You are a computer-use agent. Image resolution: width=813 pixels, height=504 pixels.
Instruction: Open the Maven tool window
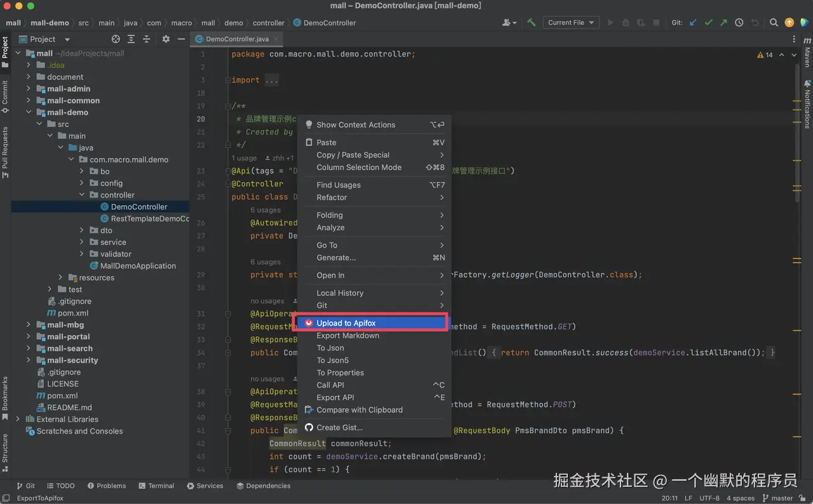807,53
